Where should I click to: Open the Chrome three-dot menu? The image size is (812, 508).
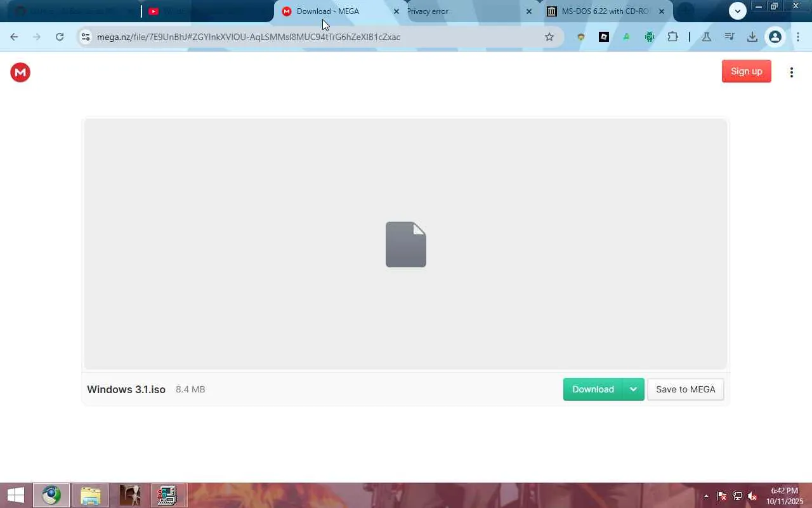pos(798,37)
